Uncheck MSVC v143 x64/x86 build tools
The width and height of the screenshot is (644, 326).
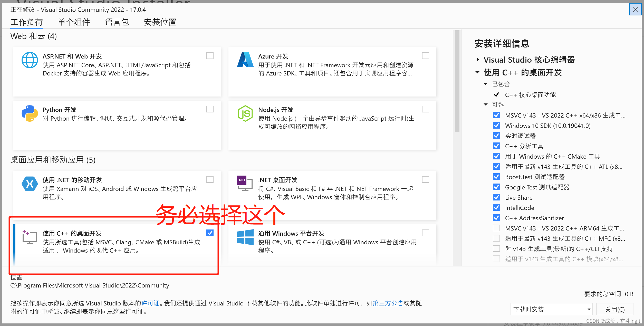496,115
